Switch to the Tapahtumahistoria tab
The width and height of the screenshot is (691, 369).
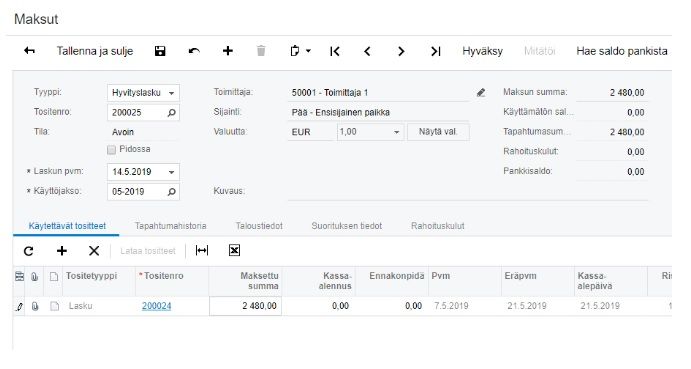coord(171,226)
